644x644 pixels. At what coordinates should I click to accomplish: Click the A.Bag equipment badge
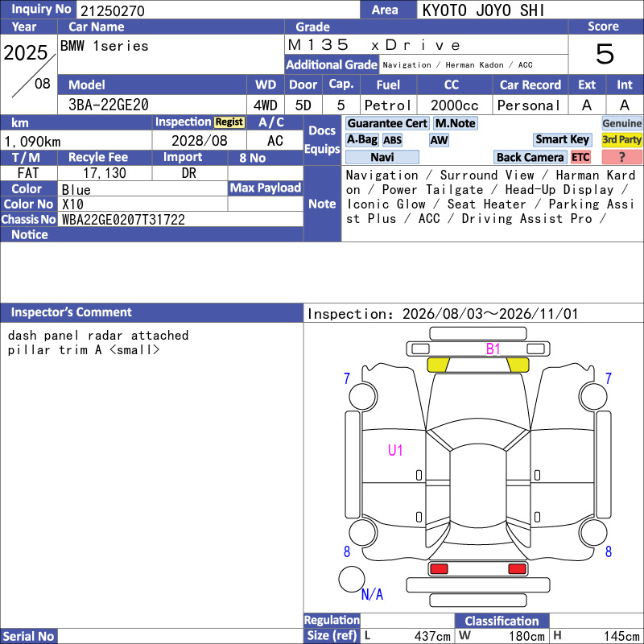click(x=361, y=139)
